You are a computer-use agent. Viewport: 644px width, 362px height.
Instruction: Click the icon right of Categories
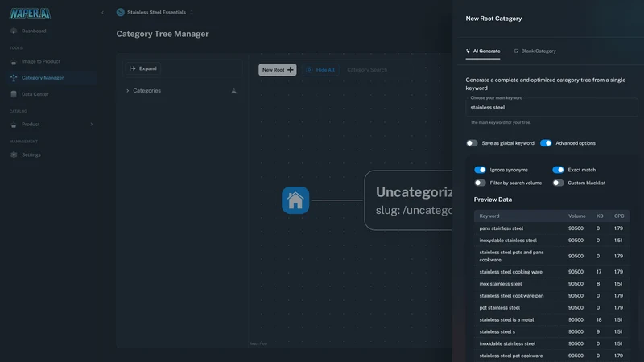(x=233, y=91)
